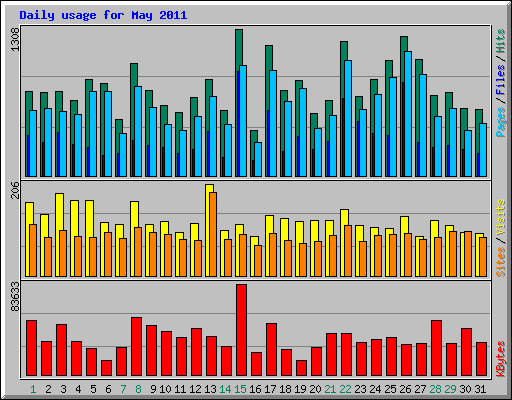Click day 22 on the x-axis
Viewport: 512px width, 400px height.
tap(345, 389)
